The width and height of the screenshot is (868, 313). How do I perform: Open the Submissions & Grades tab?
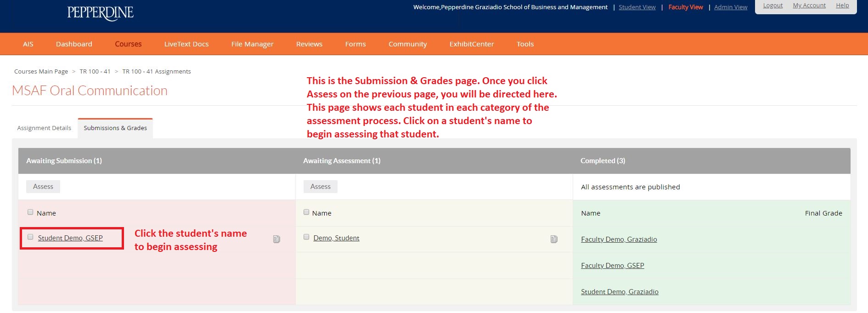tap(115, 128)
